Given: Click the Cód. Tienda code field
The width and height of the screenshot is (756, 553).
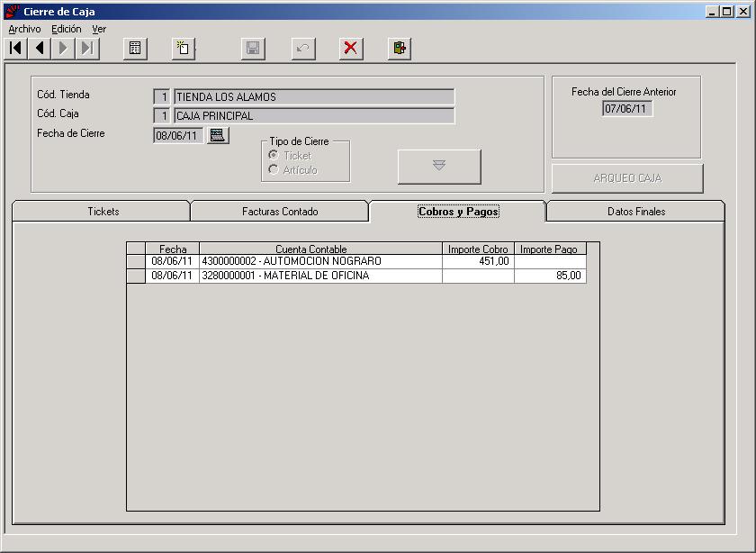Looking at the screenshot, I should click(162, 96).
